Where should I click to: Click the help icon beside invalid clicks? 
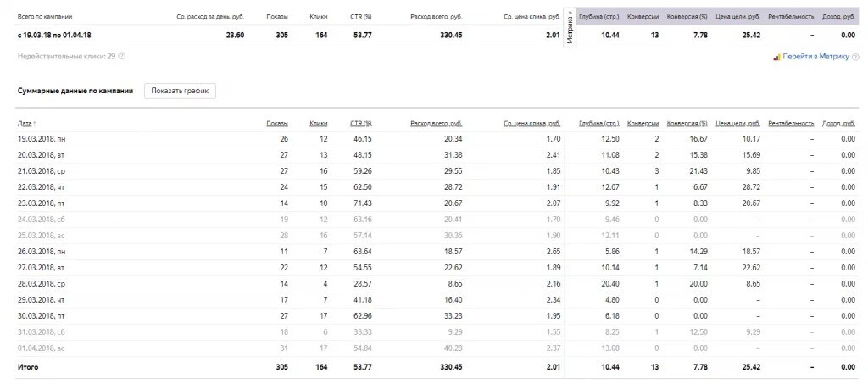pyautogui.click(x=122, y=56)
